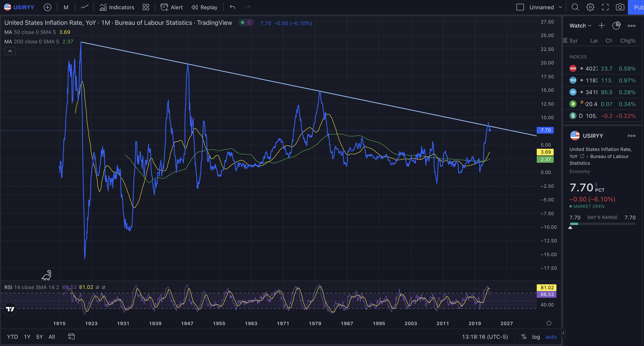This screenshot has height=346, width=644.
Task: Click the 7.70 price label on axis
Action: [545, 130]
